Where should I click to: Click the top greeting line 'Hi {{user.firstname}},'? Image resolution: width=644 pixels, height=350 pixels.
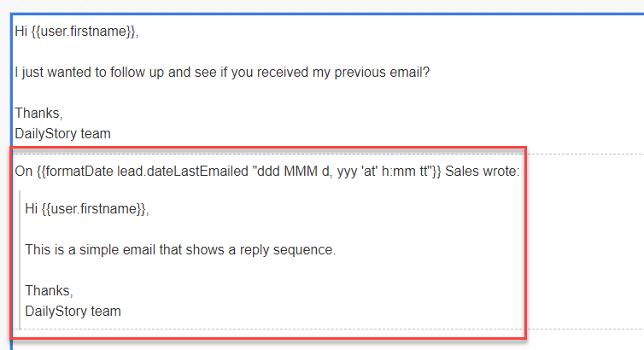click(x=77, y=32)
